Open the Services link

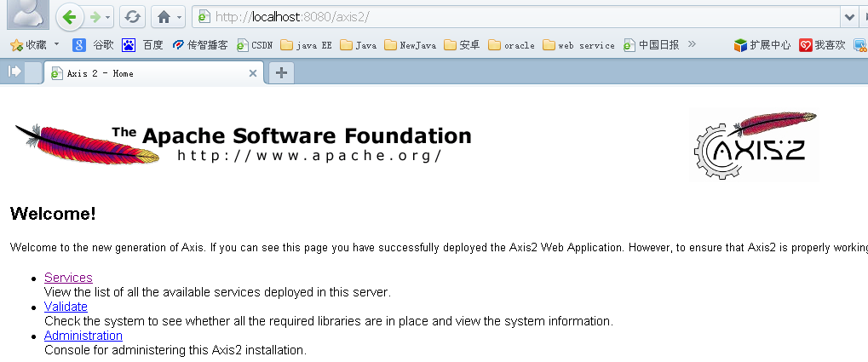point(68,278)
